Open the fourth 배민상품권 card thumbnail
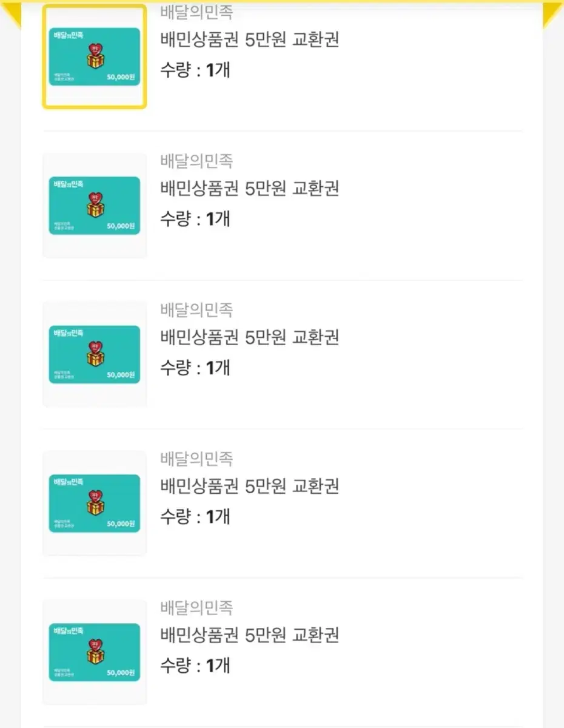 click(x=94, y=504)
